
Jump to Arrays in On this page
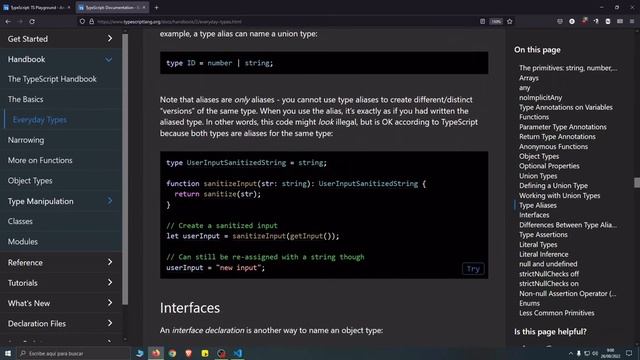[529, 78]
